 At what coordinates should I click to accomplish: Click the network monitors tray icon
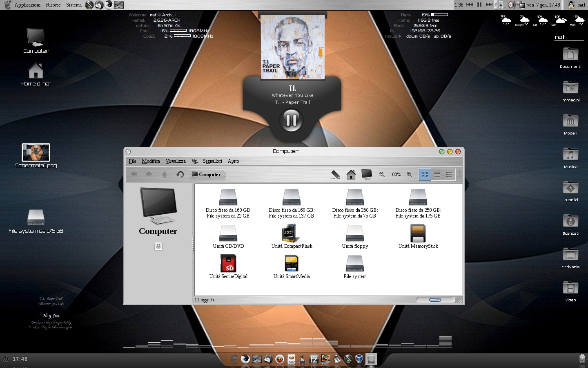521,5
